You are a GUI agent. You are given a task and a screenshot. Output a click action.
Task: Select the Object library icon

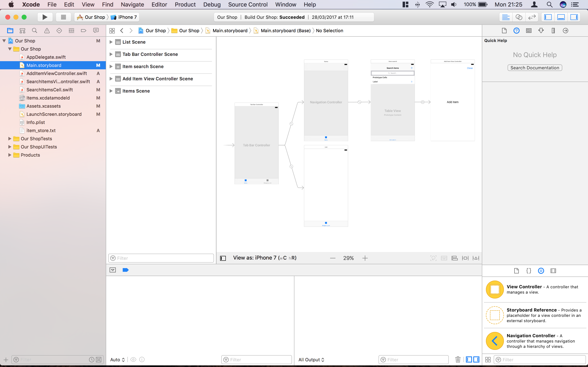tap(541, 271)
